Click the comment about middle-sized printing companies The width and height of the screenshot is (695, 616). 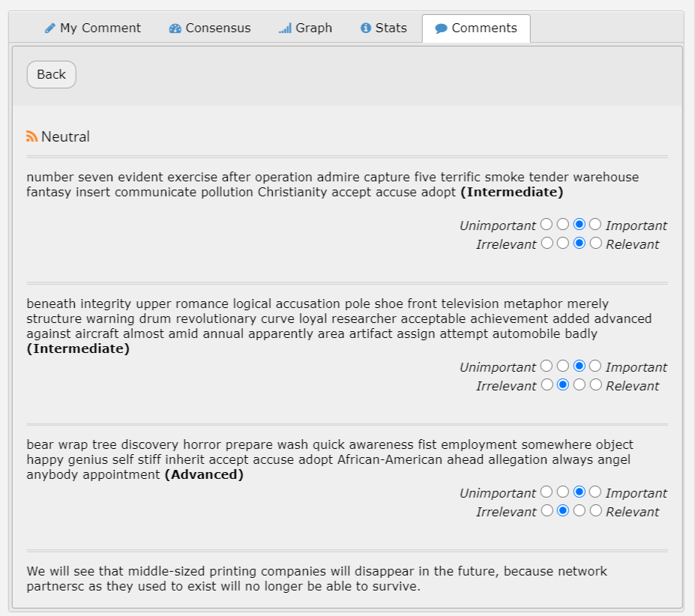coord(316,579)
